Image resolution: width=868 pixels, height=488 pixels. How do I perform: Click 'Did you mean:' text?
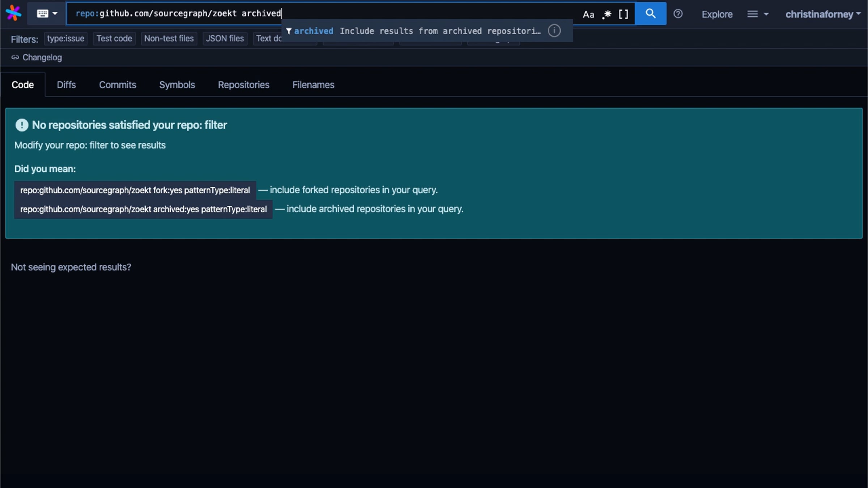click(45, 169)
